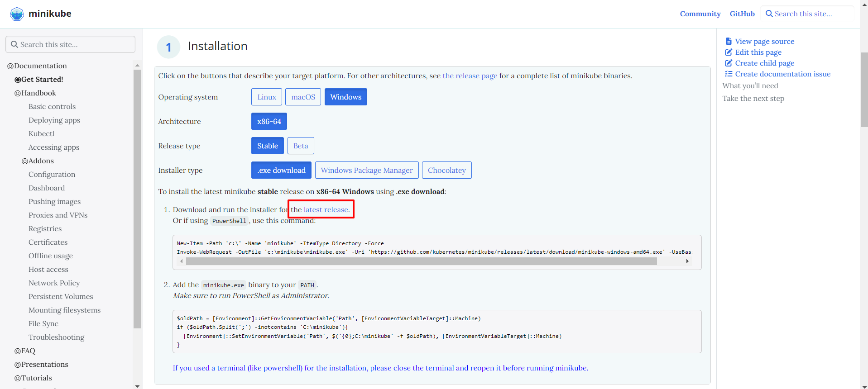868x389 pixels.
Task: Open Host access page
Action: coord(48,269)
